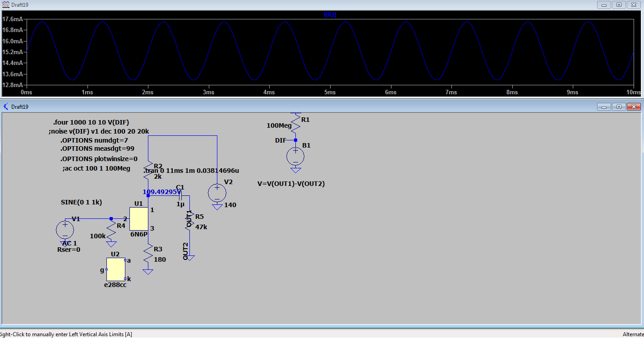This screenshot has height=338, width=644.
Task: Click the SINE(0 1 1k) source value
Action: coord(82,202)
